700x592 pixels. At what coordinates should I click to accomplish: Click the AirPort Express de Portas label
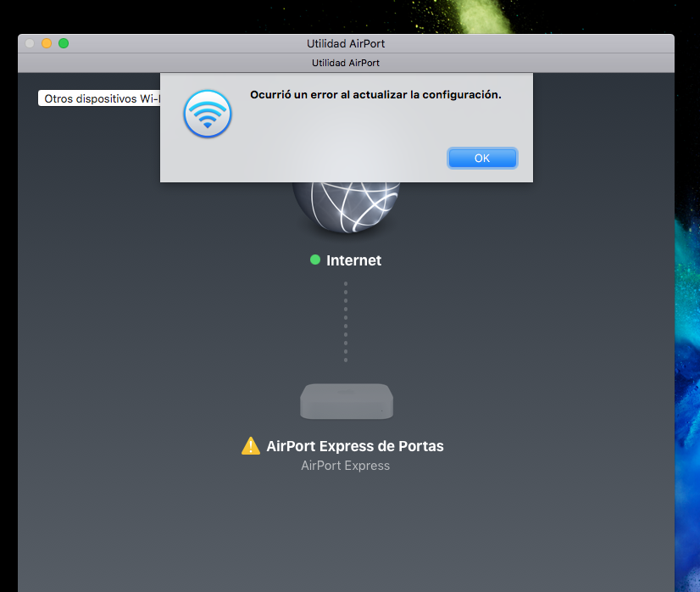coord(355,446)
